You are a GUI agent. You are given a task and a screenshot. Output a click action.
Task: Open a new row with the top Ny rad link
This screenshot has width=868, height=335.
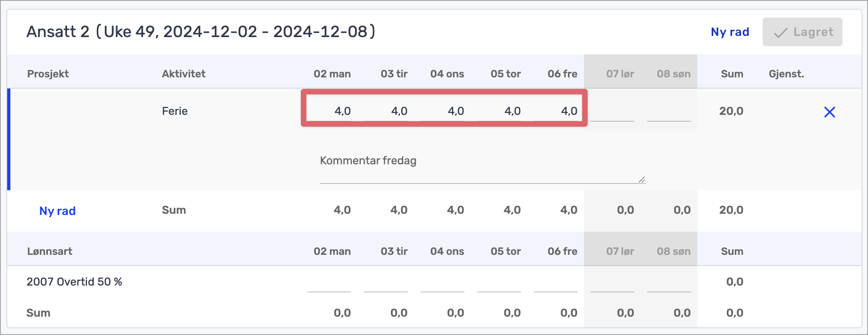pos(730,32)
